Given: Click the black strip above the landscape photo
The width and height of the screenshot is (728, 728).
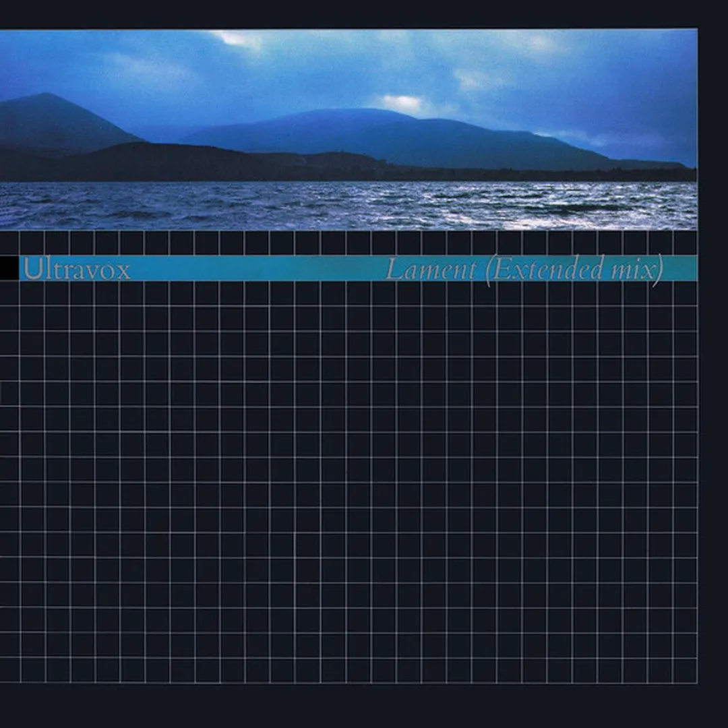Looking at the screenshot, I should 348,13.
